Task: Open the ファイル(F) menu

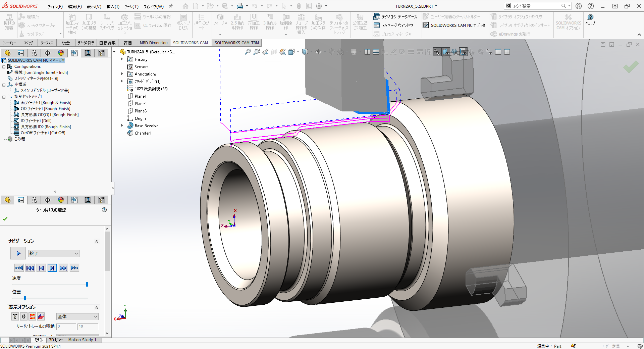Action: [55, 6]
